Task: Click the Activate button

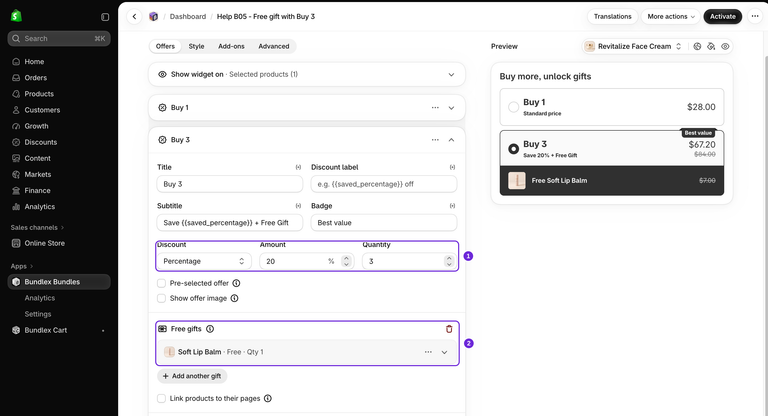Action: 722,17
